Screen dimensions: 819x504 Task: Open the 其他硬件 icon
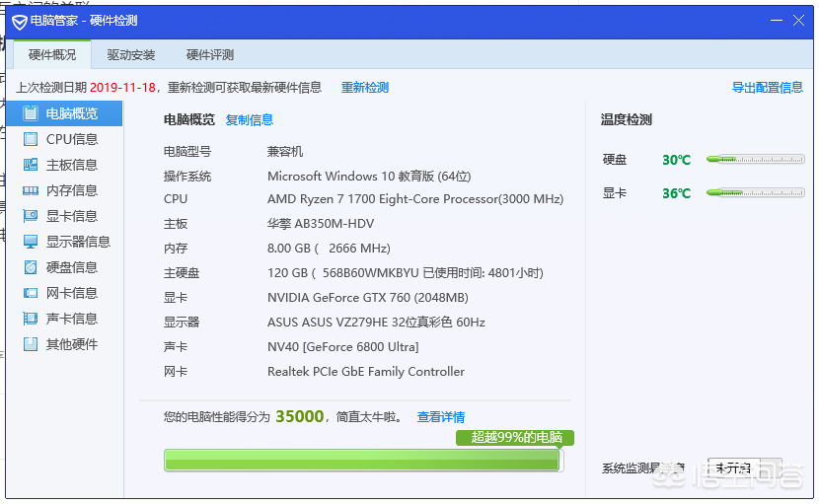click(x=31, y=344)
